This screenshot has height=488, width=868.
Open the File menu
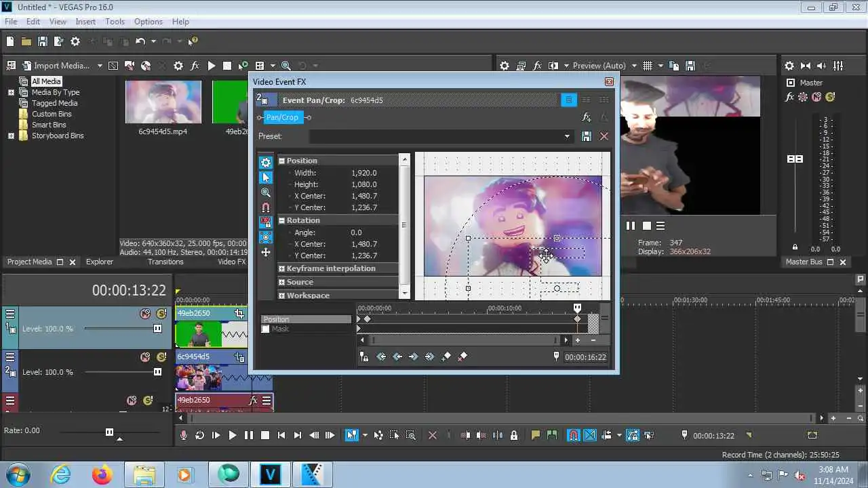11,22
